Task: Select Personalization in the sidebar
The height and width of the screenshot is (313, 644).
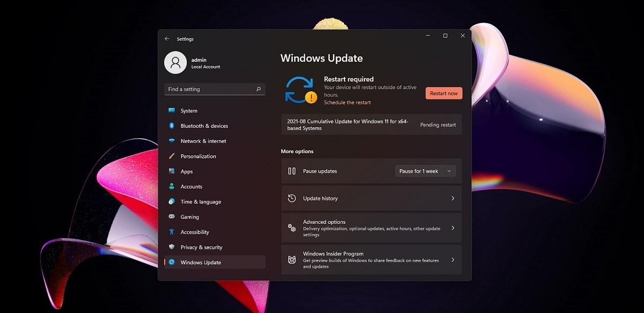Action: tap(215, 156)
